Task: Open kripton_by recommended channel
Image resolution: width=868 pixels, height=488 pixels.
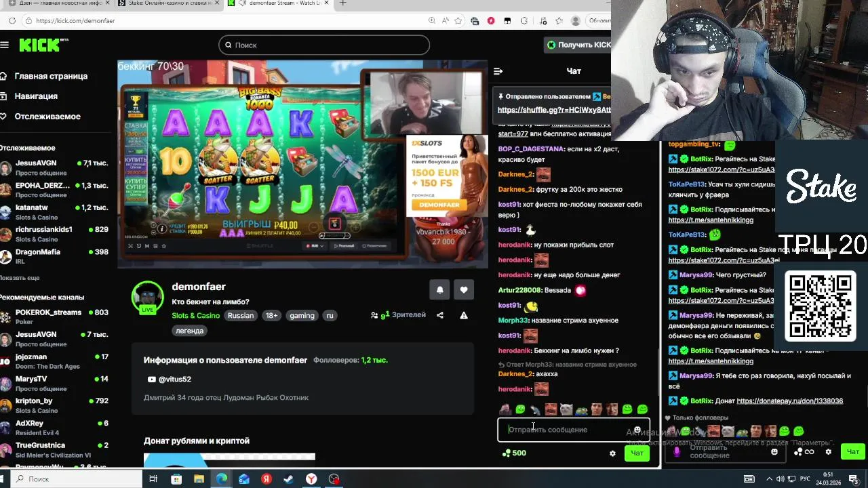Action: point(54,405)
